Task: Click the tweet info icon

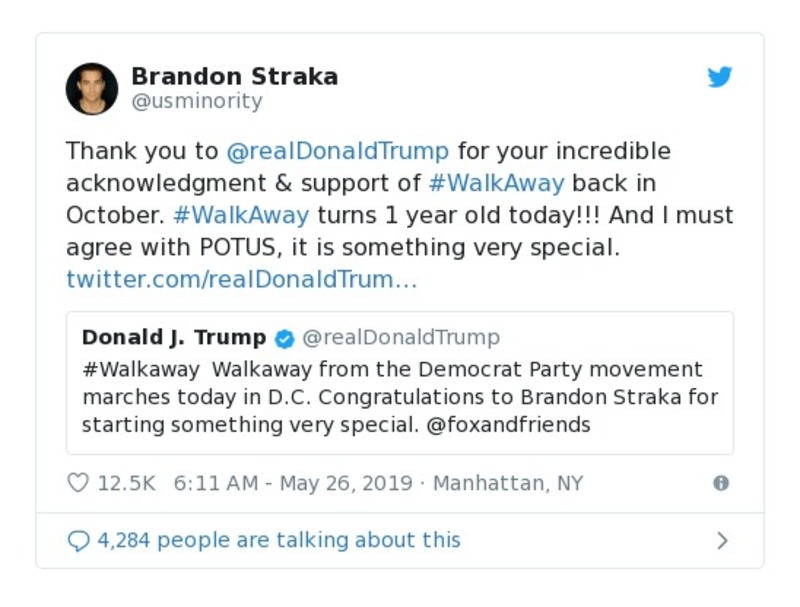Action: point(720,483)
